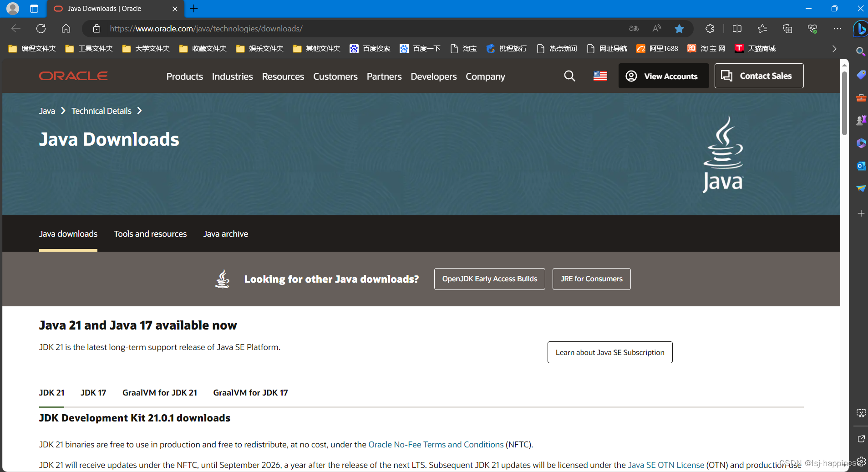The height and width of the screenshot is (472, 868).
Task: Open the Developers menu
Action: point(433,76)
